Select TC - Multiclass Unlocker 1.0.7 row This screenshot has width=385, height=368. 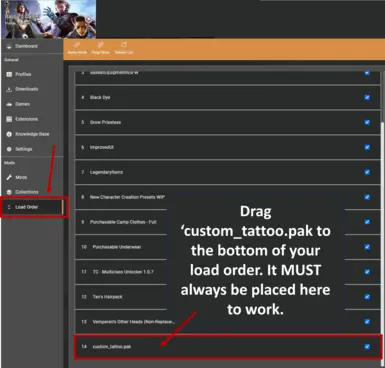click(x=227, y=272)
